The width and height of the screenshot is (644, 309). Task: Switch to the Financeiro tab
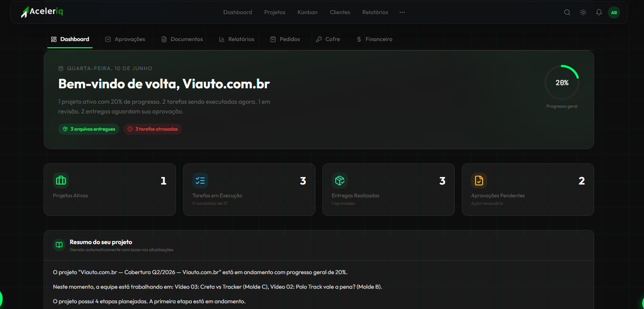[374, 39]
